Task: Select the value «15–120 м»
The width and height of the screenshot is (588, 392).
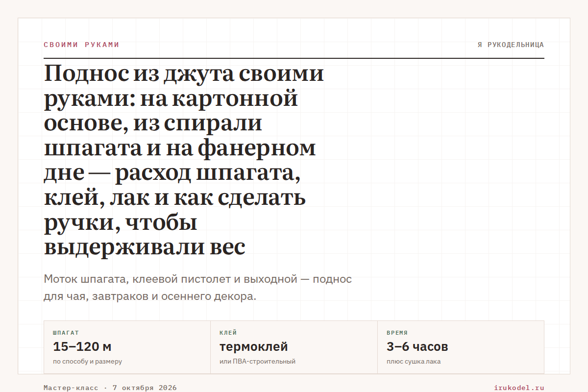Action: point(82,347)
